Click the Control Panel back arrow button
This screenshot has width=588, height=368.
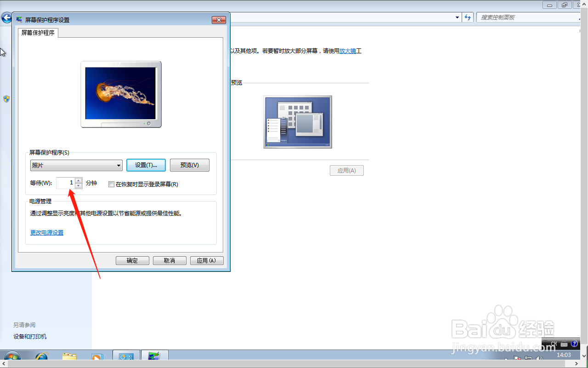6,18
